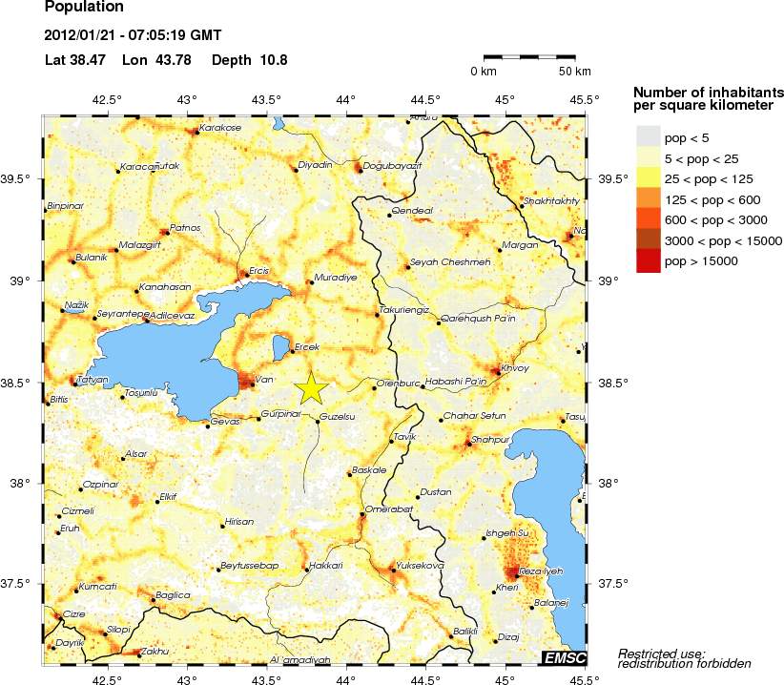Click the 'Population' title text

coord(84,7)
